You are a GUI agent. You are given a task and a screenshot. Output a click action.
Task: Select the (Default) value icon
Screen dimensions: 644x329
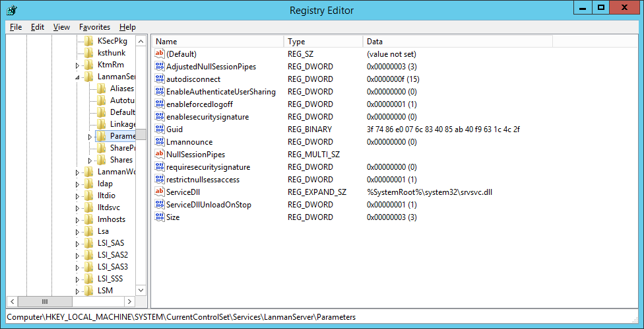point(159,54)
